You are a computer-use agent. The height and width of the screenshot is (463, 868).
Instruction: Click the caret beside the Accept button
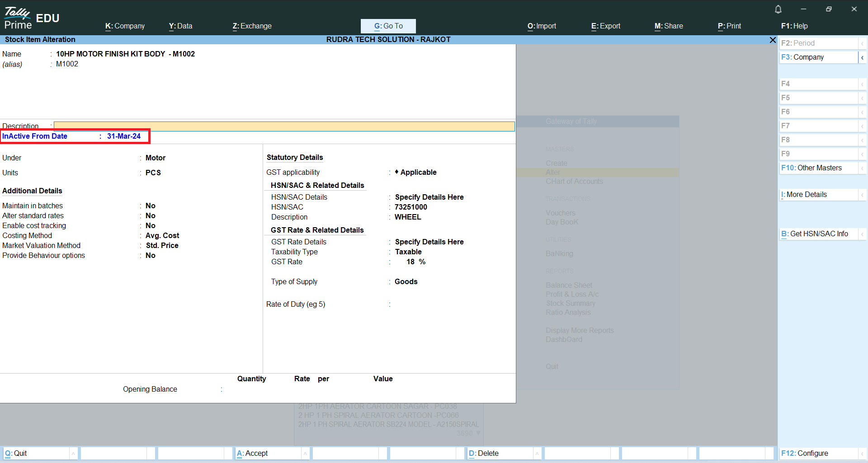click(305, 454)
